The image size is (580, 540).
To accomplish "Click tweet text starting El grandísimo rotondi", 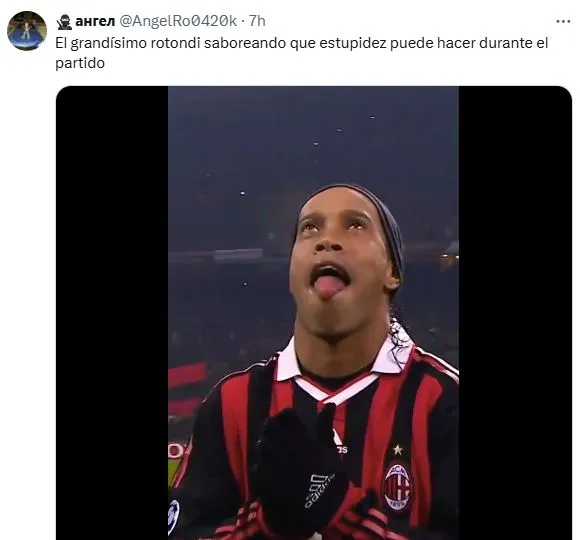I will pyautogui.click(x=301, y=53).
